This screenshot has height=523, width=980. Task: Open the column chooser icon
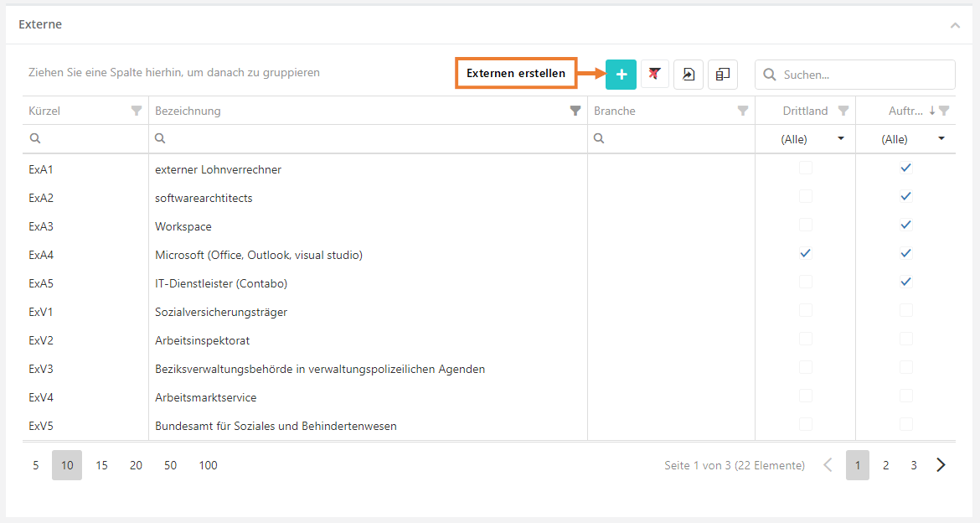(722, 75)
